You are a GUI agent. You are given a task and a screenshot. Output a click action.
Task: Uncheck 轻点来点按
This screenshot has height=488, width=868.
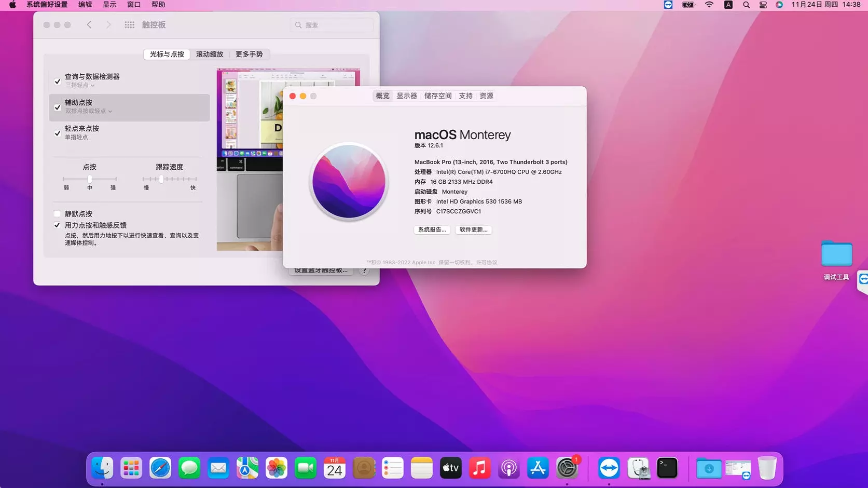(57, 133)
